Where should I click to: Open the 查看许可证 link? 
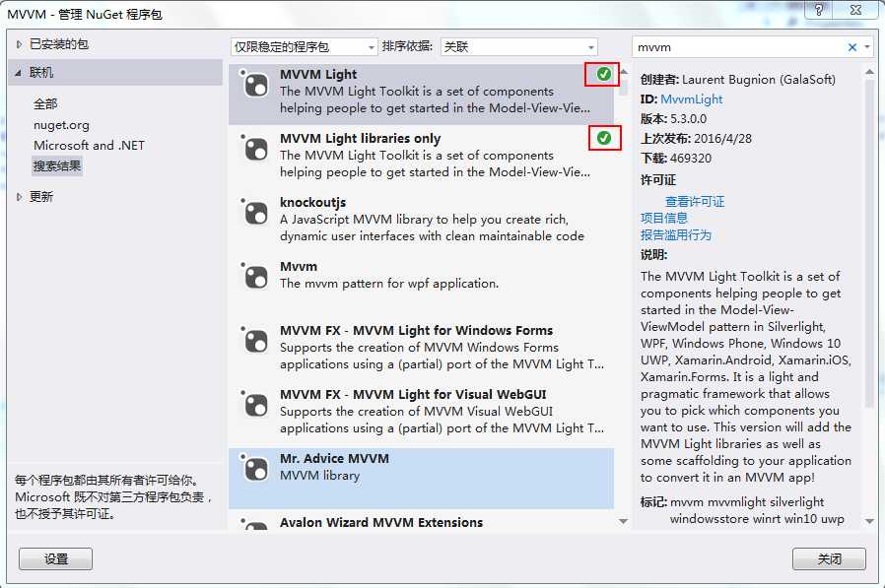[x=695, y=202]
